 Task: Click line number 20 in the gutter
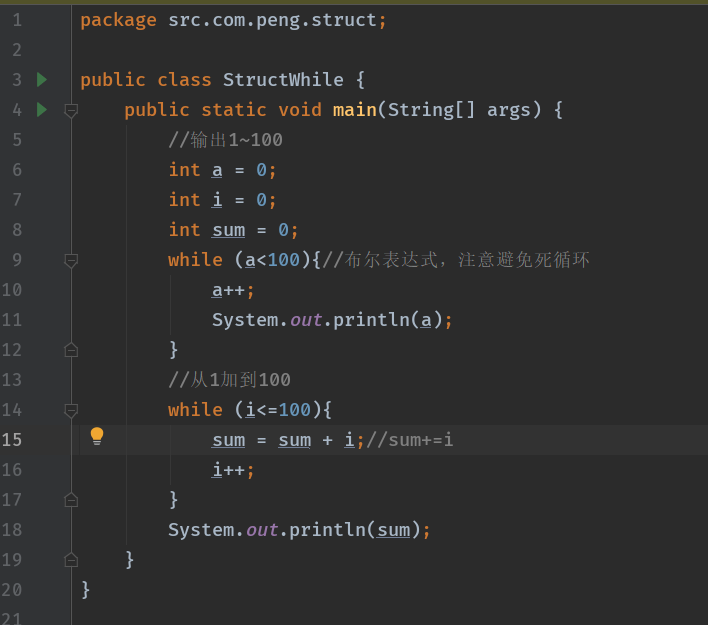point(12,589)
